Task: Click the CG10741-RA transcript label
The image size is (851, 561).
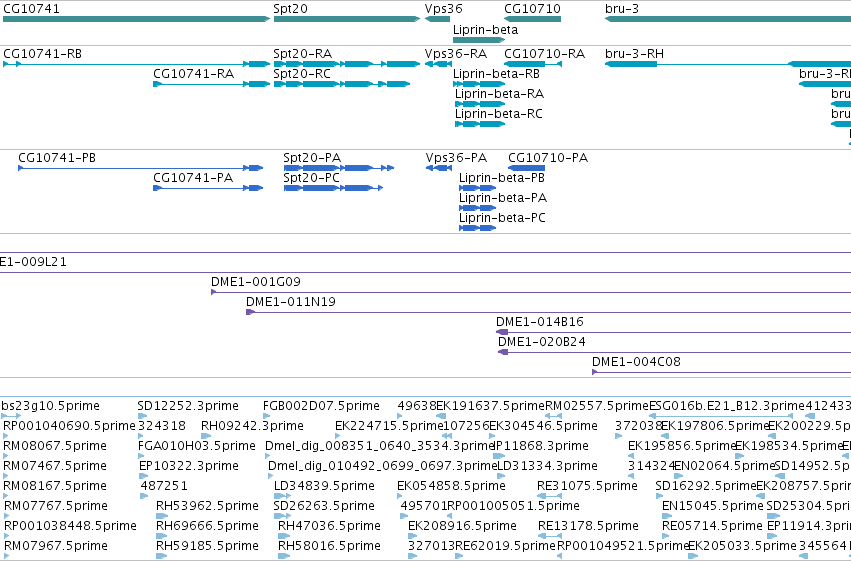Action: pyautogui.click(x=193, y=74)
